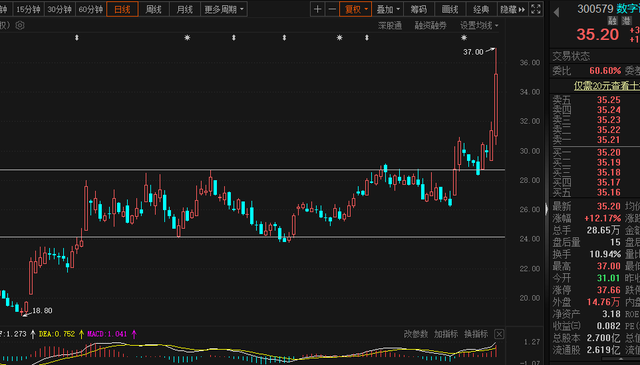Click the stock code 300579
Viewport: 640px width, 365px height.
coord(595,9)
